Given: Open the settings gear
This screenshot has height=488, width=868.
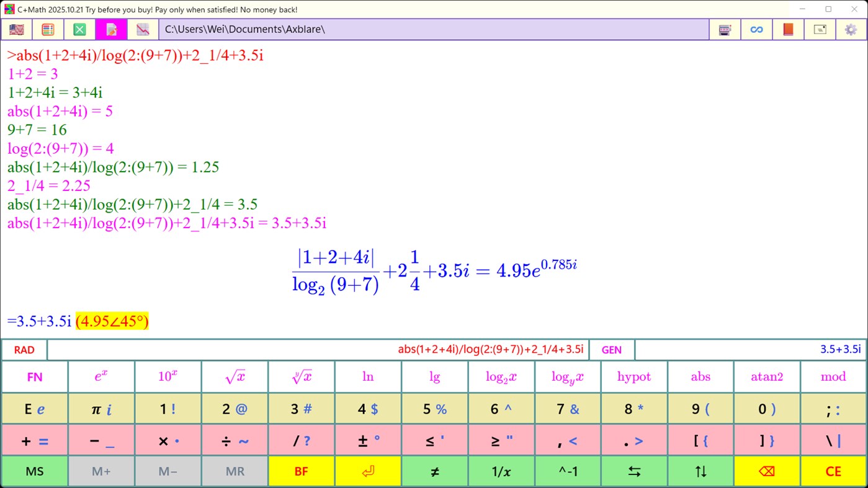Looking at the screenshot, I should click(x=851, y=29).
